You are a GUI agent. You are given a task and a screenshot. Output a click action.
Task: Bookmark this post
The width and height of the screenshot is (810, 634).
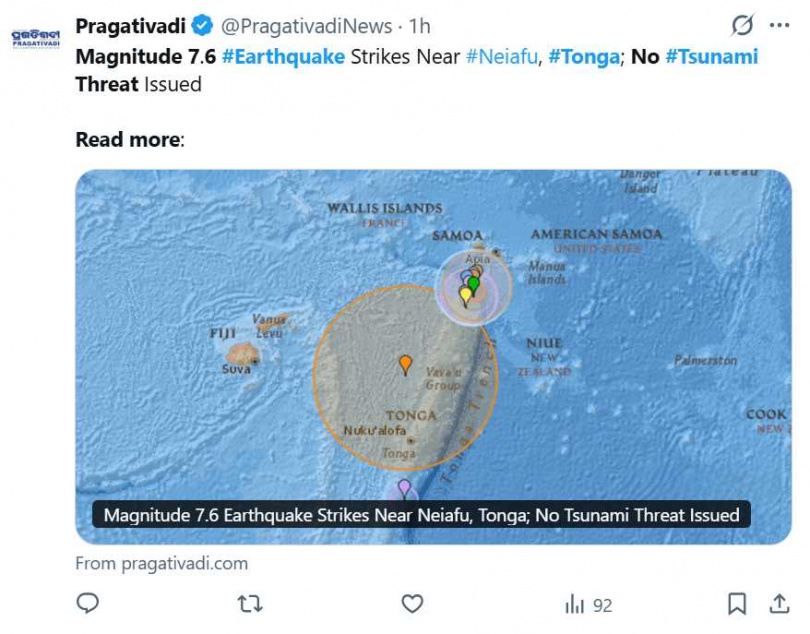(x=737, y=604)
